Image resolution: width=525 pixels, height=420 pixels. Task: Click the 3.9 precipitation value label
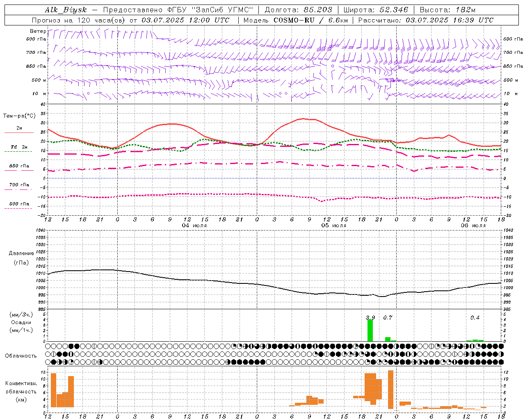pos(370,317)
